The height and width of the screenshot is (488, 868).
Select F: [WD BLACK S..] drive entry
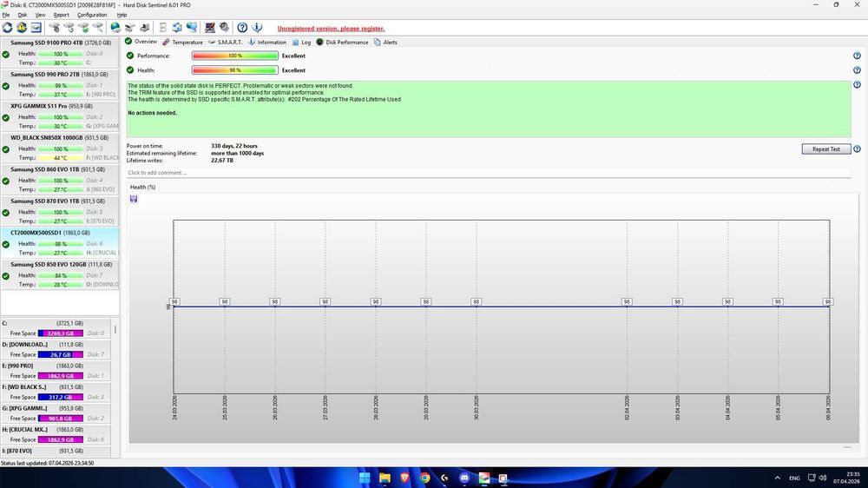click(56, 392)
